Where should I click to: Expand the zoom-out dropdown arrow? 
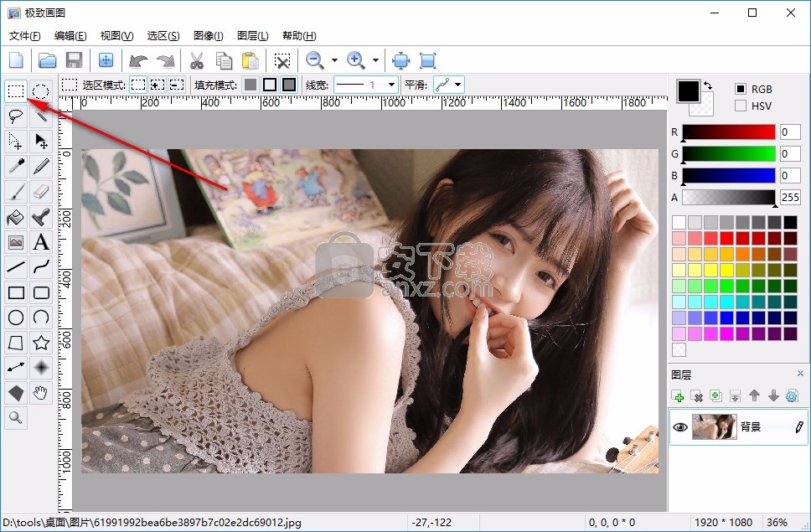coord(334,60)
